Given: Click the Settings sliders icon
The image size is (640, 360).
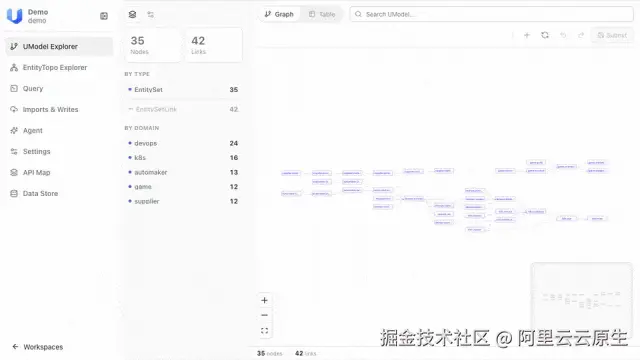Looking at the screenshot, I should click(x=14, y=151).
